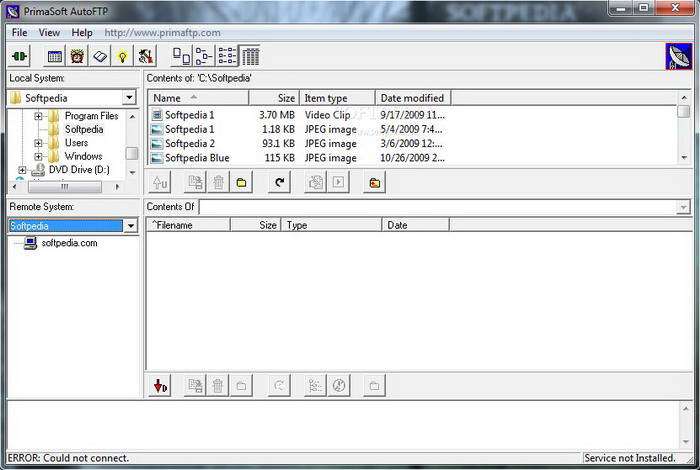Sort local files by Date modified column

coord(413,98)
